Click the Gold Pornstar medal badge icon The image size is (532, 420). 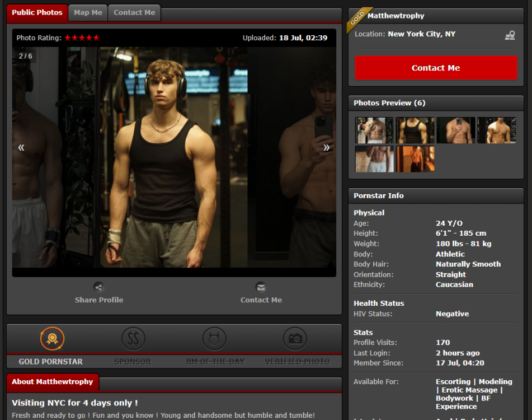coord(52,339)
